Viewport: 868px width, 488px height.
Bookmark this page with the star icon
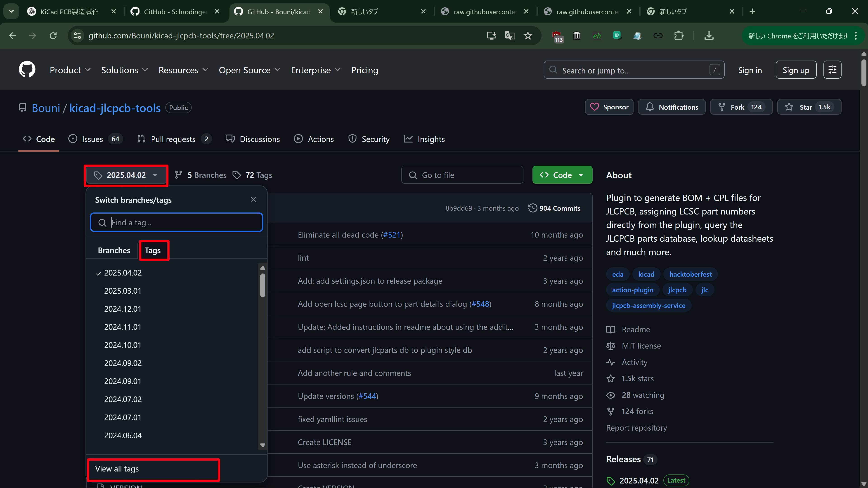pyautogui.click(x=528, y=36)
